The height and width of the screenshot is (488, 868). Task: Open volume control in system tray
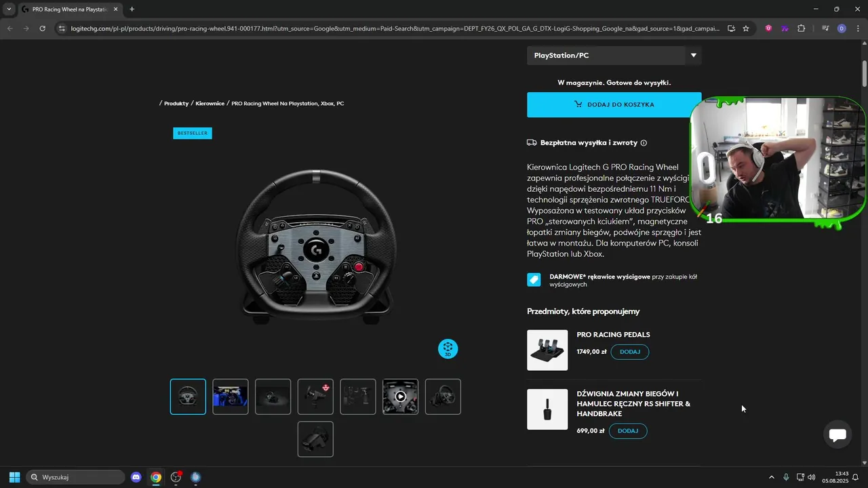[812, 477]
